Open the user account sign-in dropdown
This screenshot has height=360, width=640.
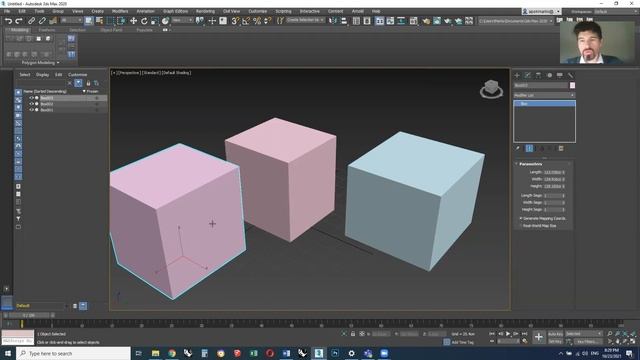coord(541,11)
